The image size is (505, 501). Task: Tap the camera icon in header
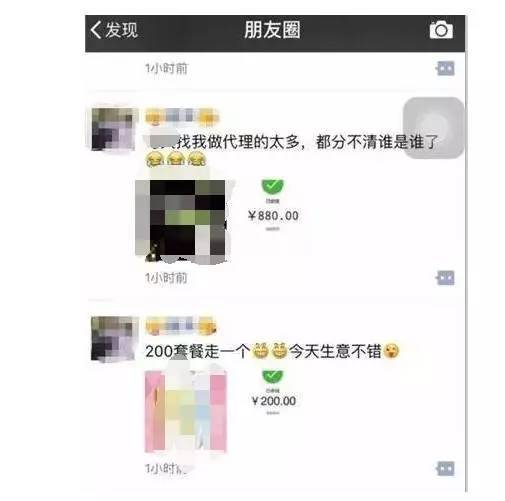[441, 30]
